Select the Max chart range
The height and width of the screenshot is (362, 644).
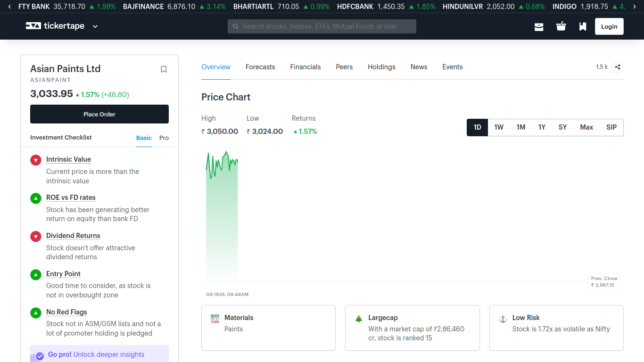click(586, 127)
